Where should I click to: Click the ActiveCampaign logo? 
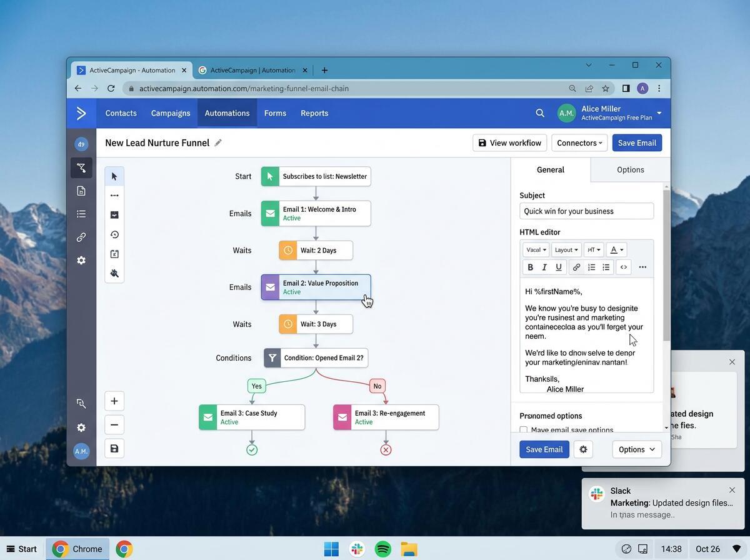point(81,113)
